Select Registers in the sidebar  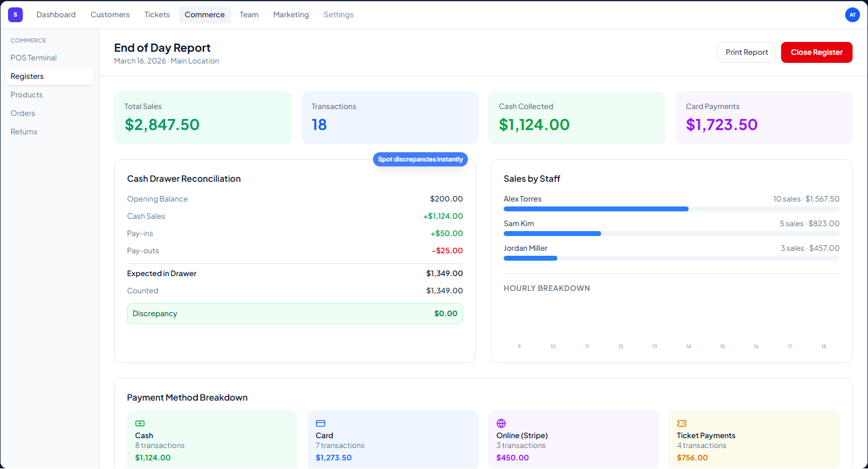click(x=49, y=76)
